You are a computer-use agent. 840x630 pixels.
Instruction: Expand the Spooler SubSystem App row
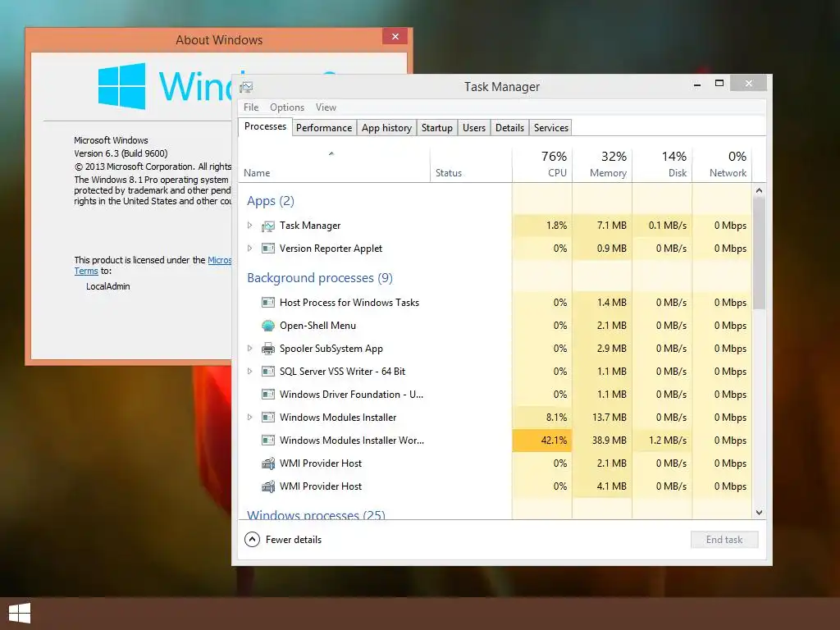point(249,348)
